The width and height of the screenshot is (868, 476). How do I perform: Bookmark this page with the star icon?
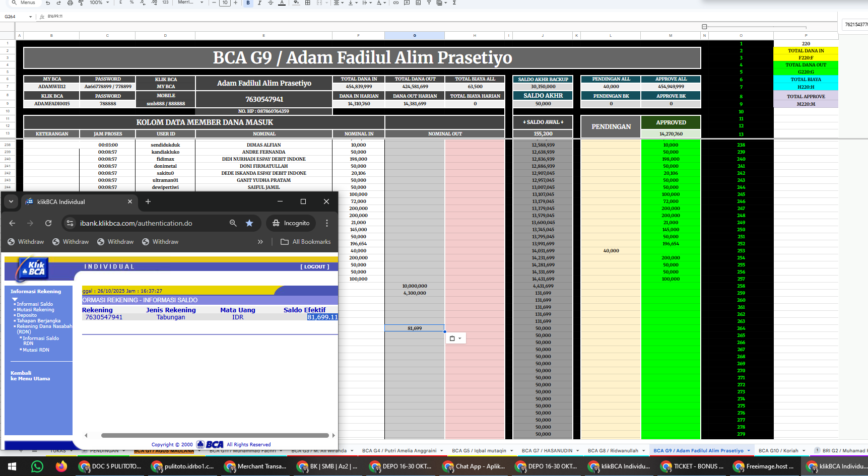pos(249,223)
